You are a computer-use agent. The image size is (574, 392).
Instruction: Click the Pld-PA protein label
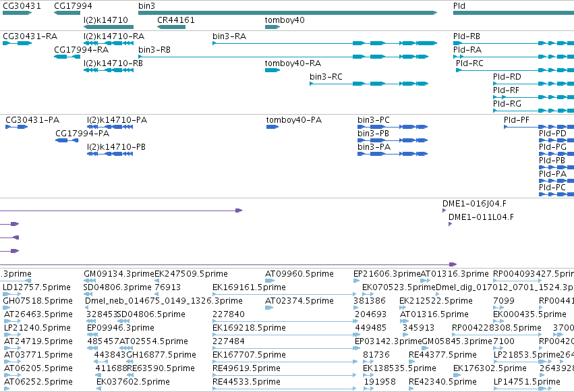click(x=553, y=174)
